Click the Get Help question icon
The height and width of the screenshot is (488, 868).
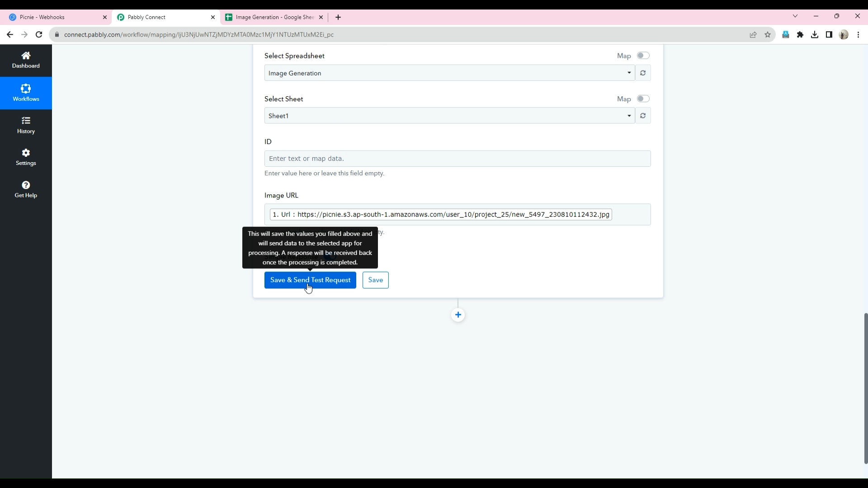tap(26, 185)
